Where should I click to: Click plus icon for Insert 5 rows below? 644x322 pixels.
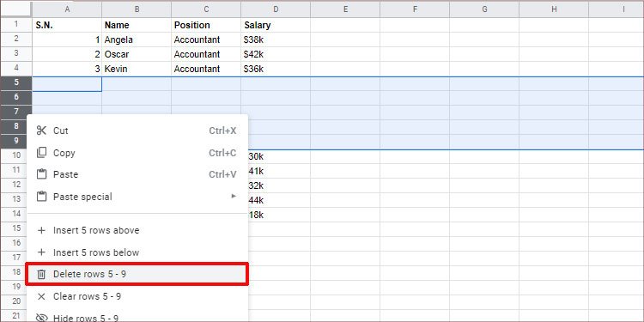click(x=41, y=252)
